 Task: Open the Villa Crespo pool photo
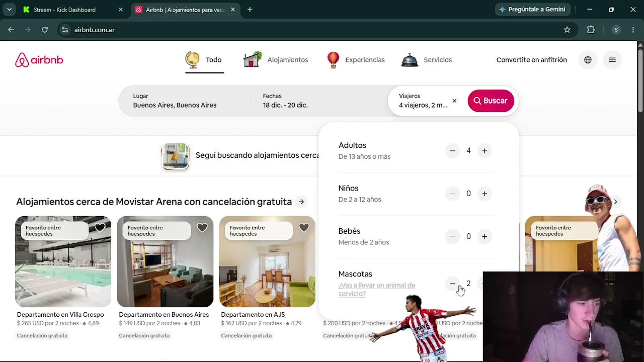click(63, 261)
